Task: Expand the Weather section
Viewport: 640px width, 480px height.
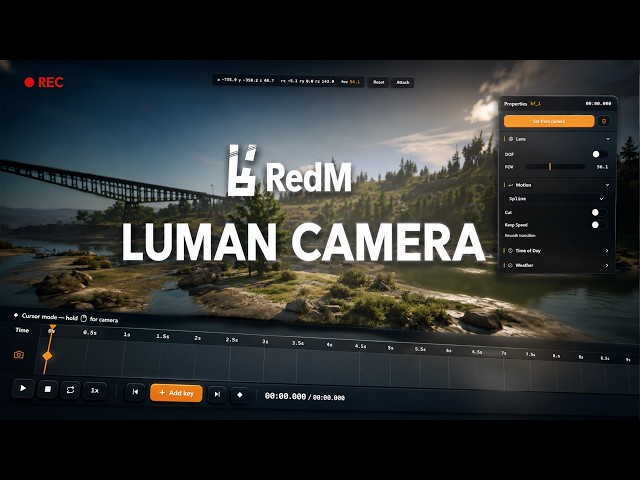Action: tap(557, 265)
